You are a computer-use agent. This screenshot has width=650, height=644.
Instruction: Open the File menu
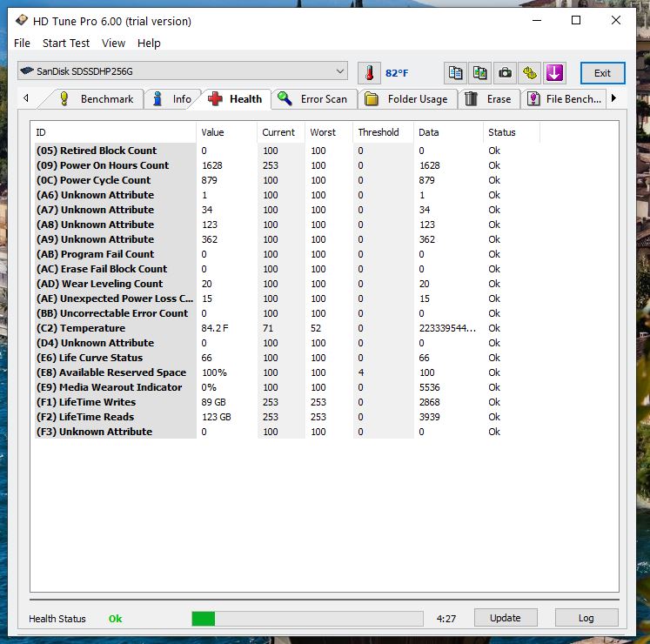click(22, 44)
